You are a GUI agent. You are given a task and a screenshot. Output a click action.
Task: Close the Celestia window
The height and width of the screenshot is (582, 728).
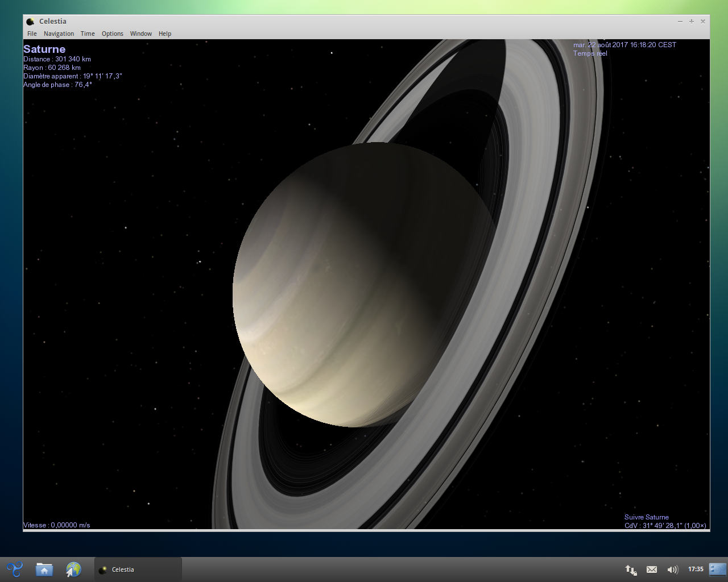click(x=703, y=22)
